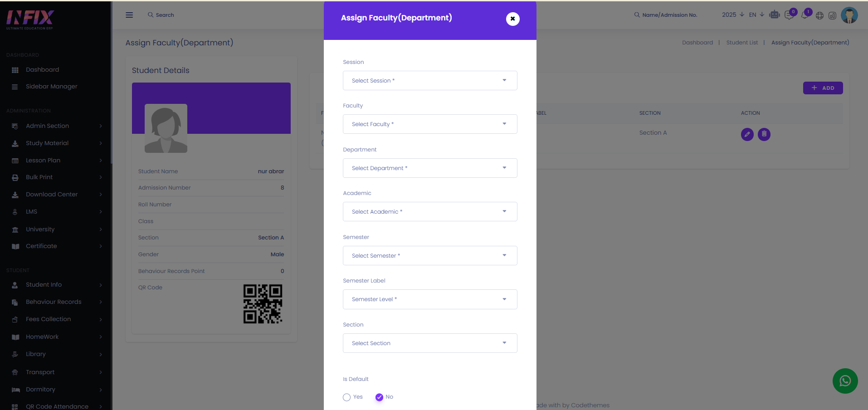Click the SECTION column header
Screen dimensions: 868x410
point(650,113)
